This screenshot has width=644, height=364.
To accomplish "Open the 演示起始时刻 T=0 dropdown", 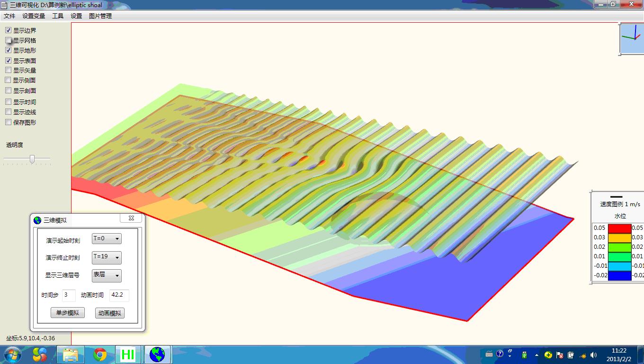I will [107, 239].
